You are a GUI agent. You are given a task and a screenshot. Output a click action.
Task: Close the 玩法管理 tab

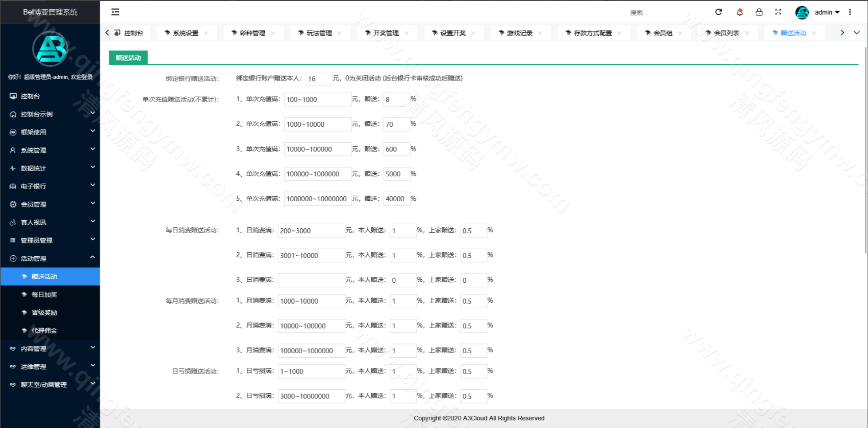click(x=340, y=33)
